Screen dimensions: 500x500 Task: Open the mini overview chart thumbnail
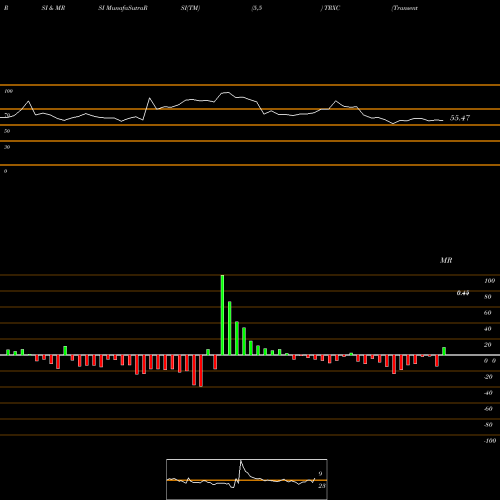247,479
